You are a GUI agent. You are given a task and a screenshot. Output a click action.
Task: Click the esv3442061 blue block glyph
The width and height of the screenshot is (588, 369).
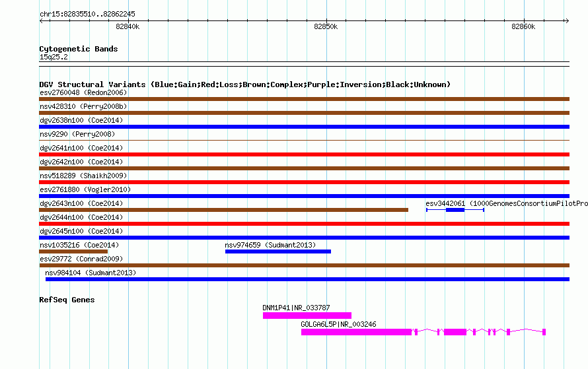(x=455, y=210)
